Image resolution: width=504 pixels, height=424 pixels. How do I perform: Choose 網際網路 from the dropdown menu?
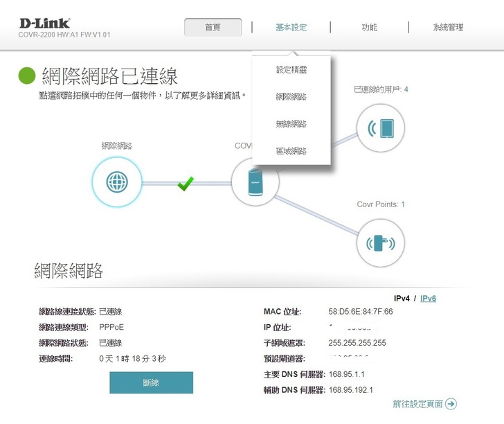[x=291, y=96]
